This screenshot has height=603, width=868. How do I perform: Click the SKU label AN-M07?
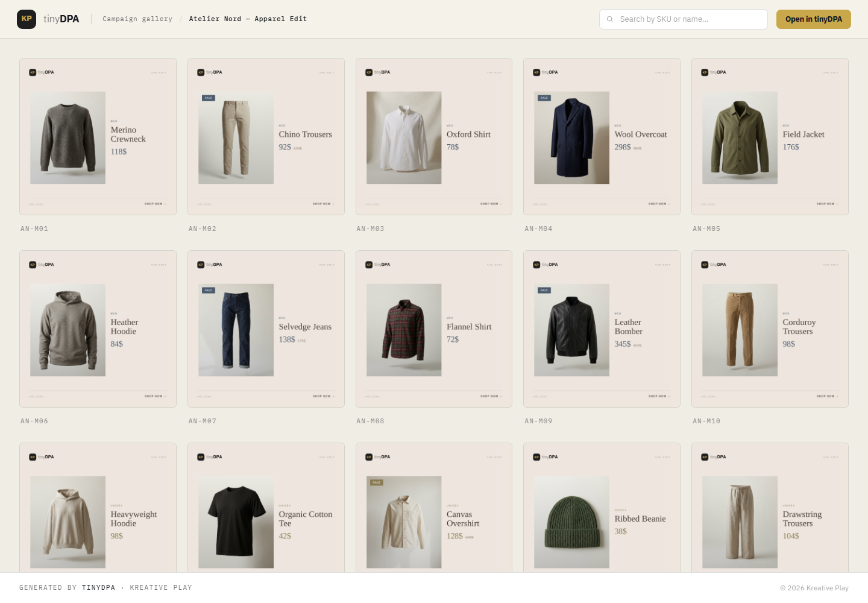(x=203, y=421)
